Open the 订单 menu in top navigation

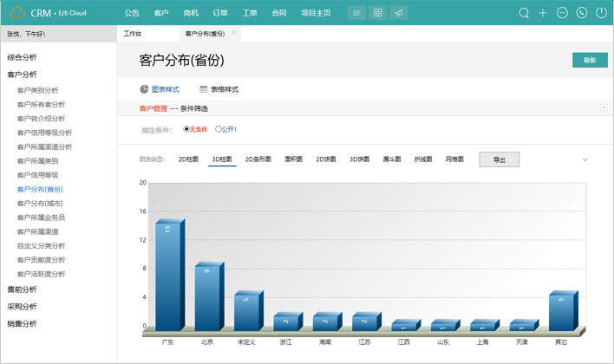click(219, 13)
